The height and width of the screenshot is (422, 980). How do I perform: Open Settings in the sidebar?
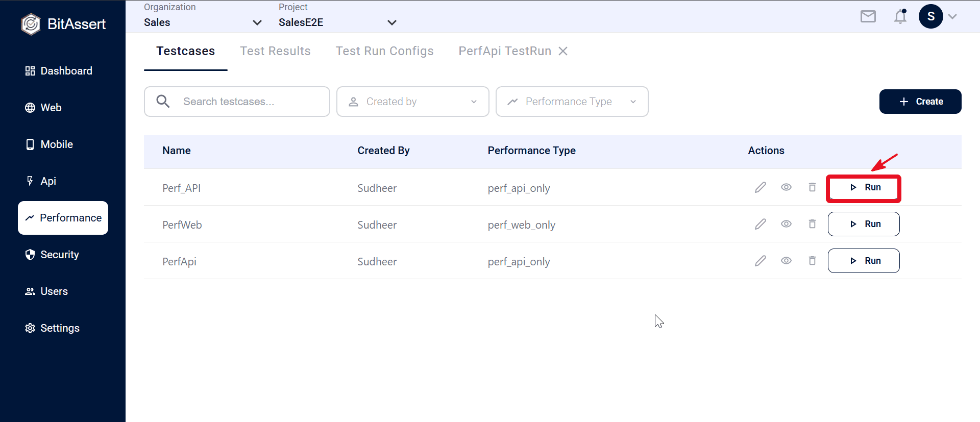coord(52,328)
